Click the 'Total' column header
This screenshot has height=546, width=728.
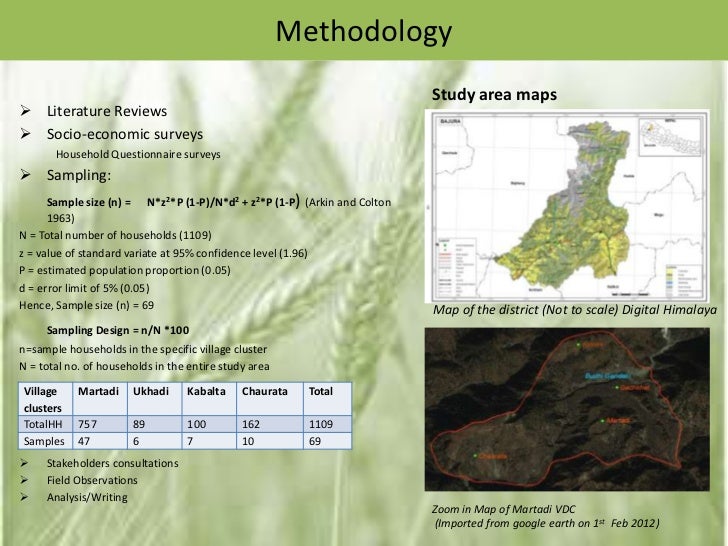[x=327, y=399]
